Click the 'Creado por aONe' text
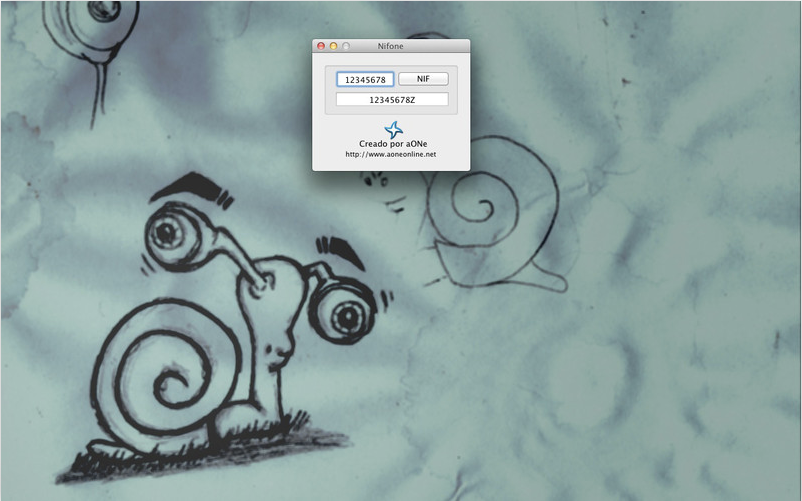This screenshot has height=501, width=802. click(393, 144)
